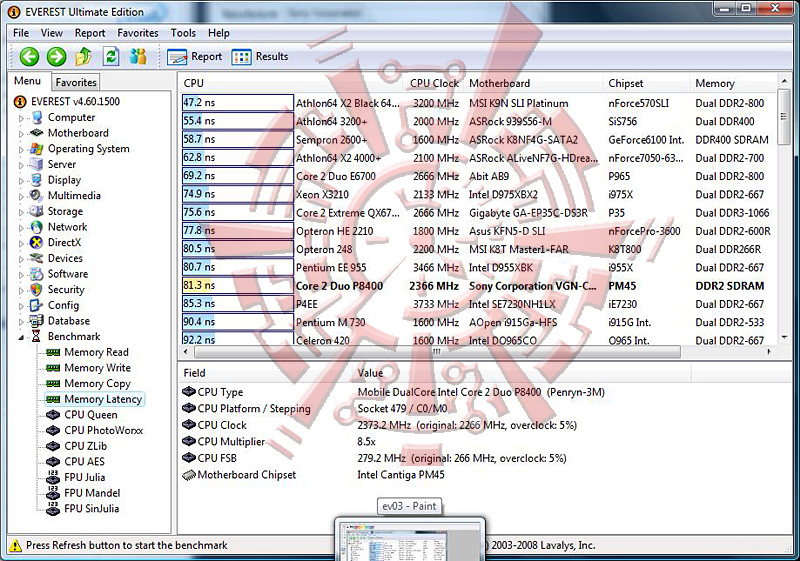The image size is (800, 561).
Task: Open the FPU Julia benchmark
Action: coord(84,477)
